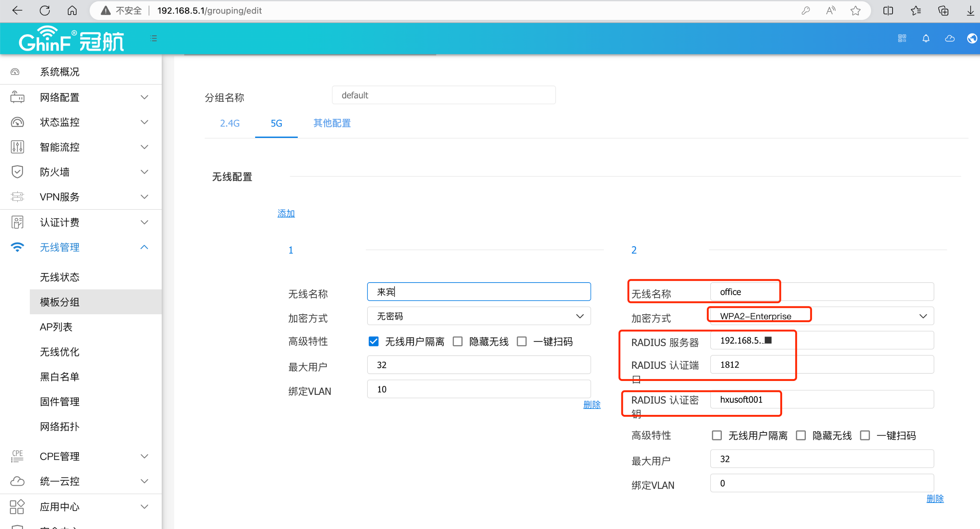This screenshot has height=529, width=980.
Task: Open AP列表 submenu item
Action: [x=56, y=327]
